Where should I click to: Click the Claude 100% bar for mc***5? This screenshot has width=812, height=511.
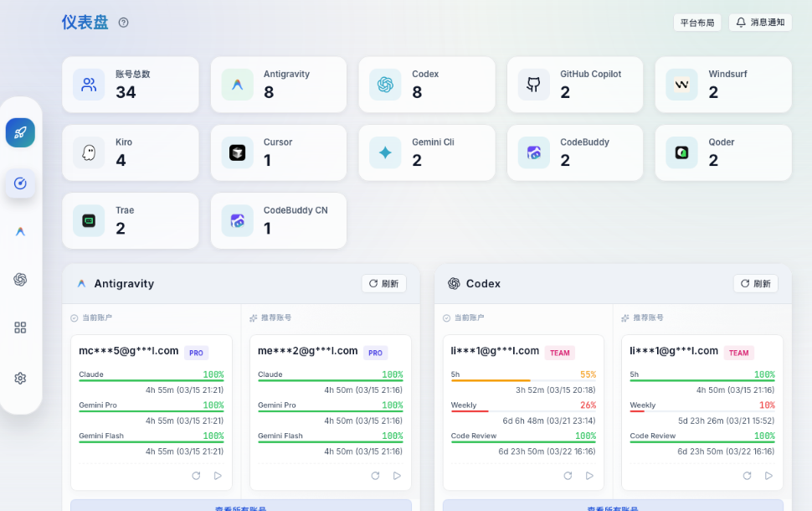pos(152,380)
